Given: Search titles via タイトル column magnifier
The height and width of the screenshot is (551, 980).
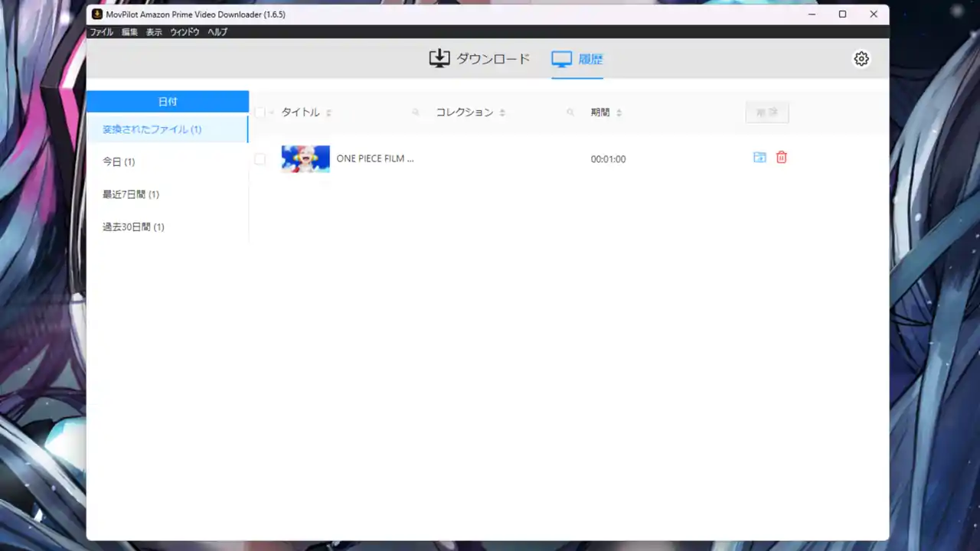Looking at the screenshot, I should pyautogui.click(x=416, y=112).
